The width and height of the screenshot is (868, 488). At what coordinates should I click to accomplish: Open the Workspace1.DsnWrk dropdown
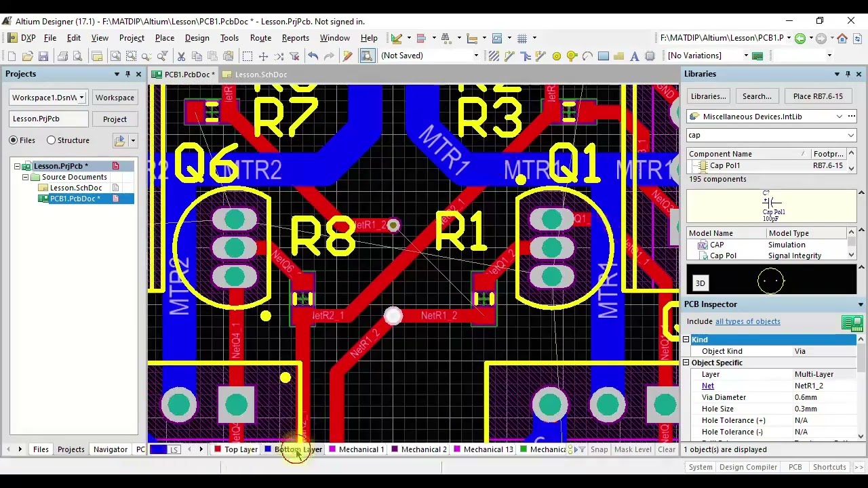point(81,98)
